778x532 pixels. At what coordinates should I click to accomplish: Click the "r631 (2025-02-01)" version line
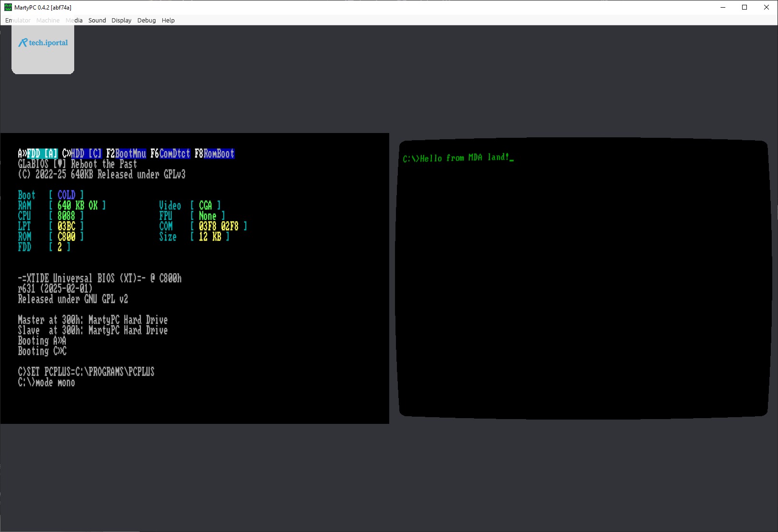click(x=56, y=289)
